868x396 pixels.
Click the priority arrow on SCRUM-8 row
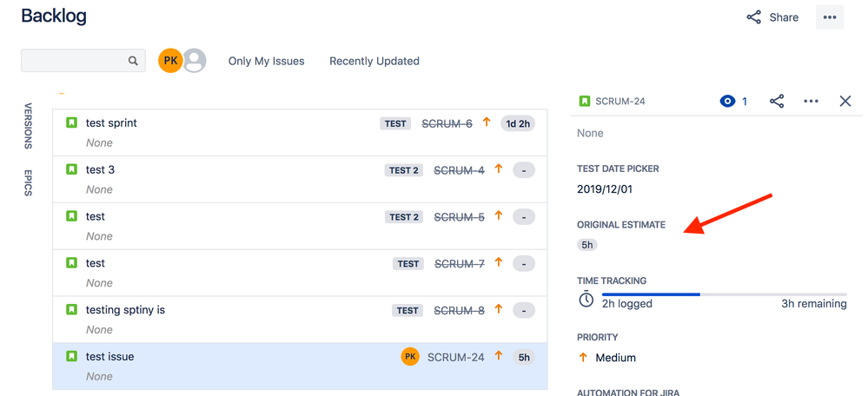coord(498,309)
